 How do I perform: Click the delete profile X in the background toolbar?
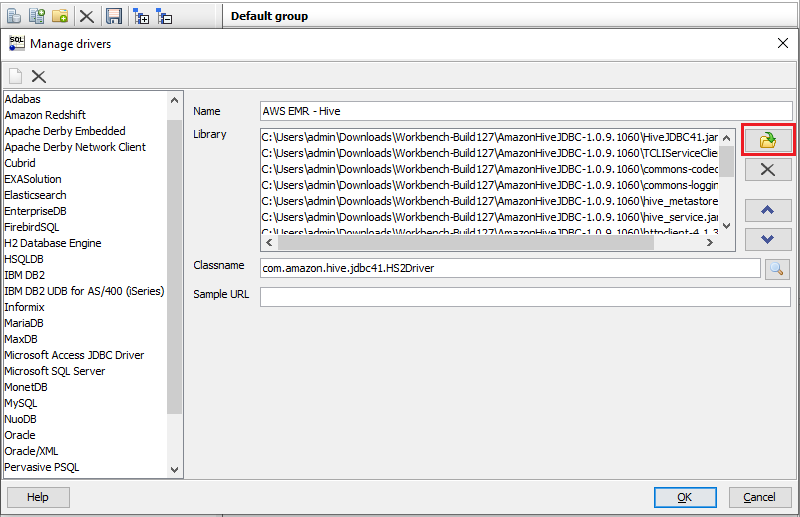pyautogui.click(x=87, y=16)
